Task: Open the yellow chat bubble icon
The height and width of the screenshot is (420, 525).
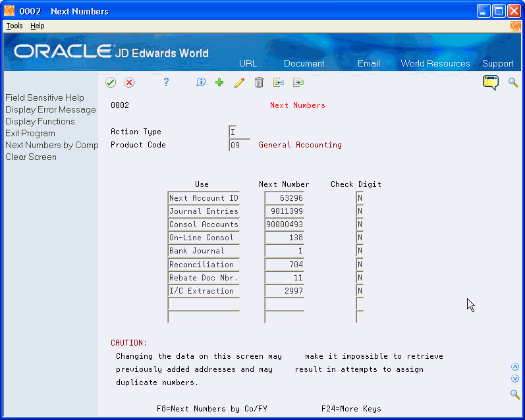Action: [491, 82]
